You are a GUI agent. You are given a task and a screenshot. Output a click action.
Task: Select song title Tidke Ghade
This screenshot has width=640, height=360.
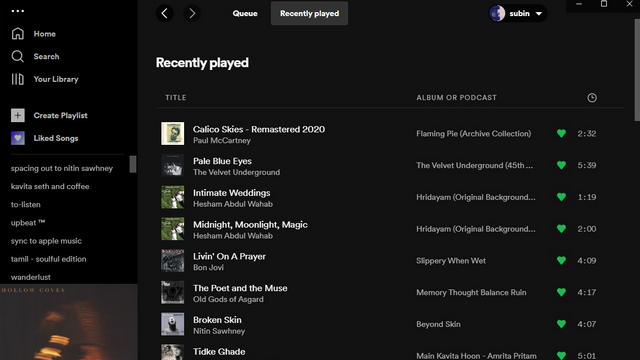(x=219, y=351)
